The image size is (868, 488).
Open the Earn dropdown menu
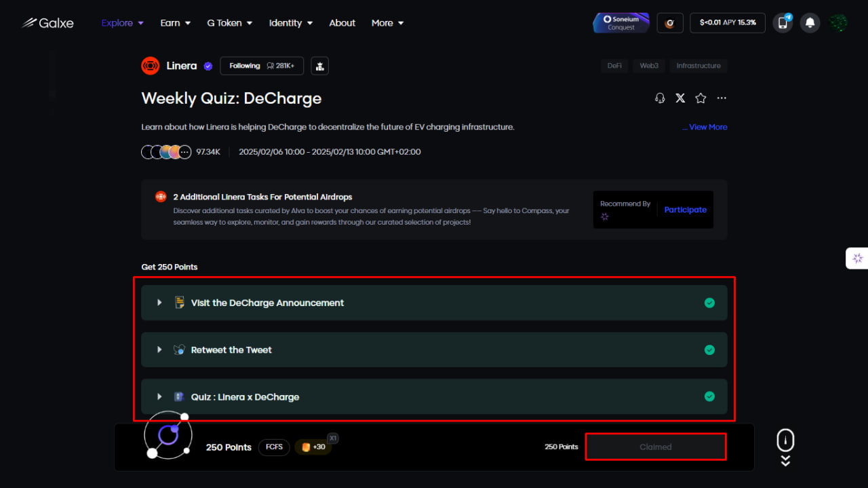[176, 23]
